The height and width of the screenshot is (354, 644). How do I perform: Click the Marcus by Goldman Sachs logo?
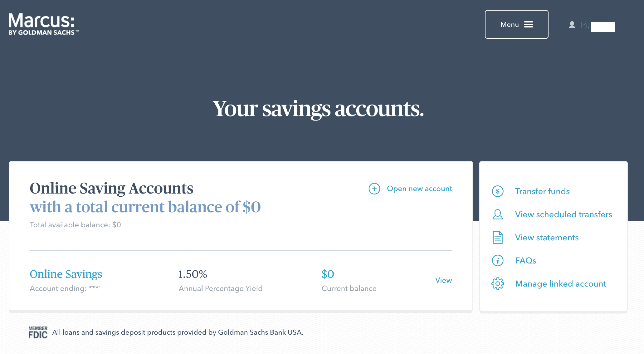(43, 24)
